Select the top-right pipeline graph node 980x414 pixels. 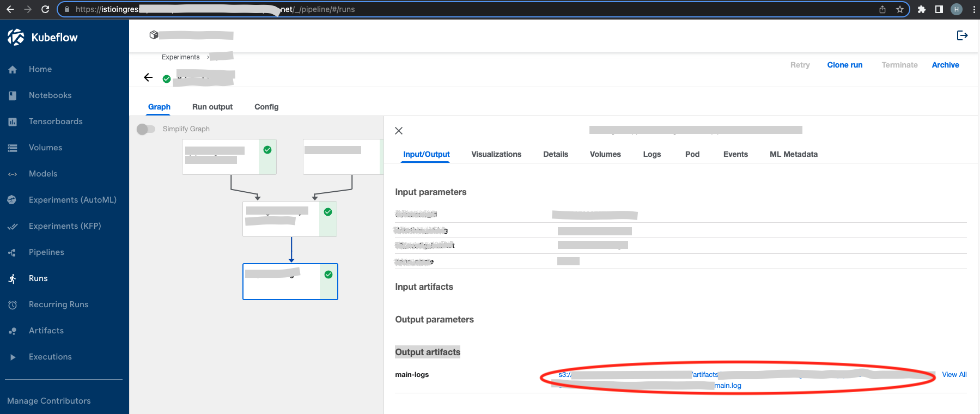tap(343, 157)
